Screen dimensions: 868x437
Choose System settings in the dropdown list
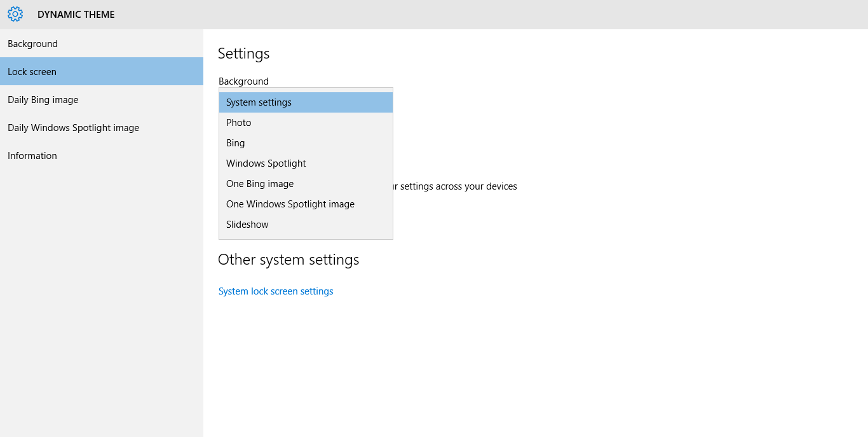pyautogui.click(x=306, y=102)
